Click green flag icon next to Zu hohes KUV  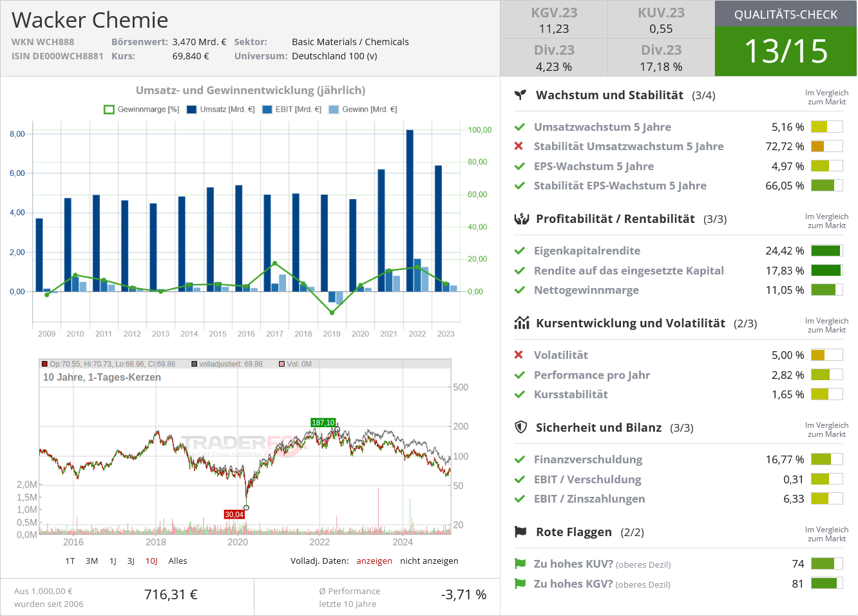(520, 564)
